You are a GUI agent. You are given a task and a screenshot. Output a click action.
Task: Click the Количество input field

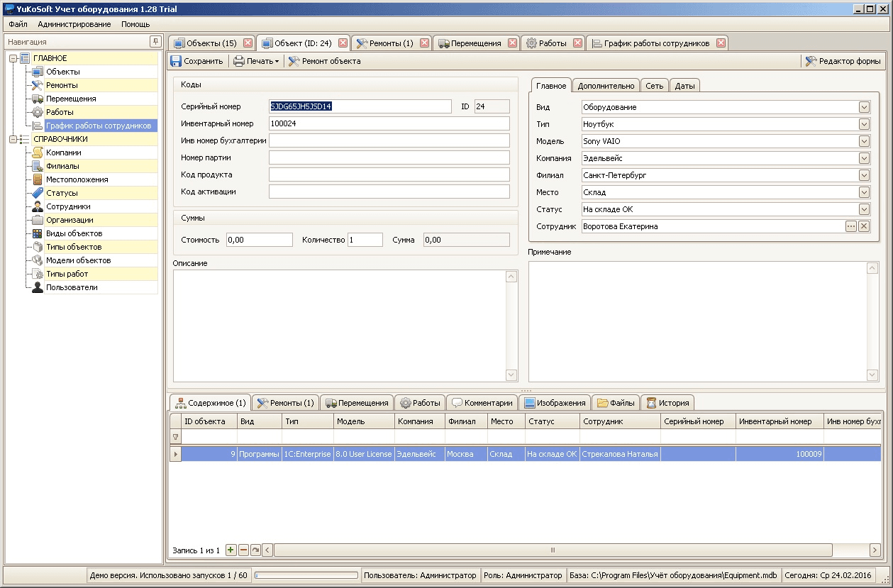pyautogui.click(x=365, y=240)
